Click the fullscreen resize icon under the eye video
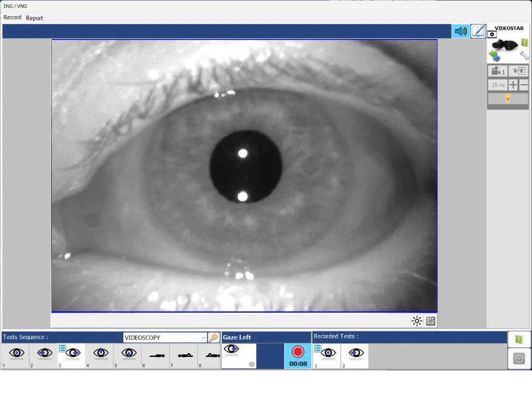 click(x=430, y=321)
